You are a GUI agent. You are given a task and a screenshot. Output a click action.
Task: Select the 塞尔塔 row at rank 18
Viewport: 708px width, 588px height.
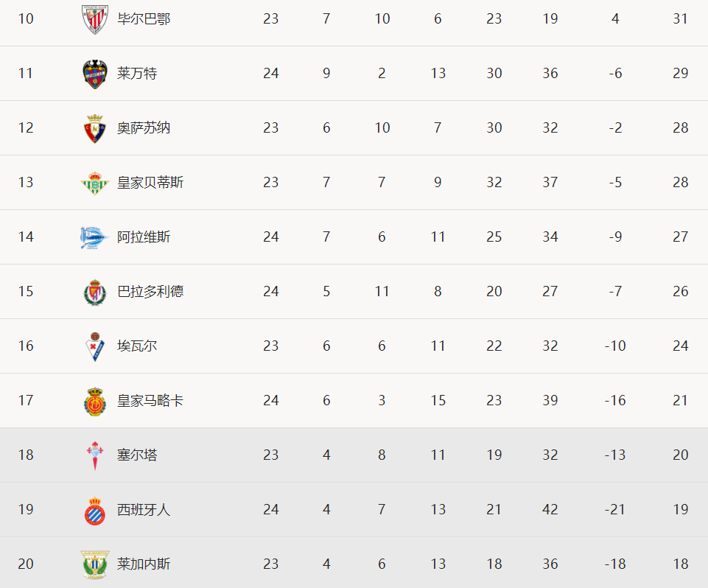pyautogui.click(x=354, y=455)
